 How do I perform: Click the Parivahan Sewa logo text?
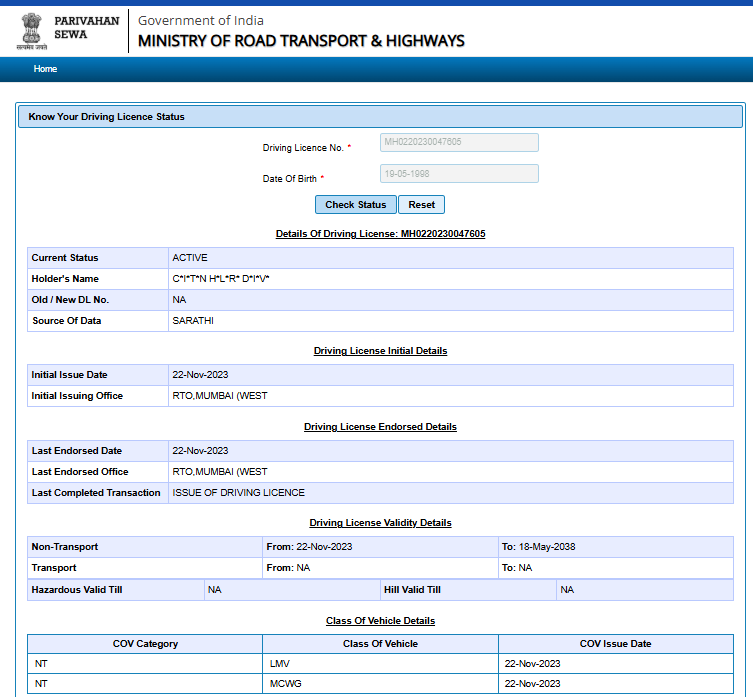click(86, 27)
